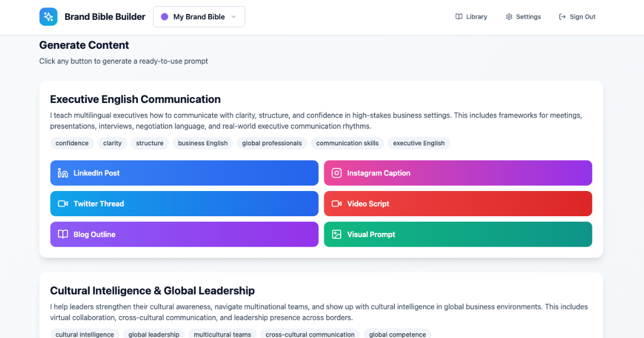This screenshot has width=644, height=338.
Task: Click the open book icon on Blog Outline
Action: [x=62, y=234]
